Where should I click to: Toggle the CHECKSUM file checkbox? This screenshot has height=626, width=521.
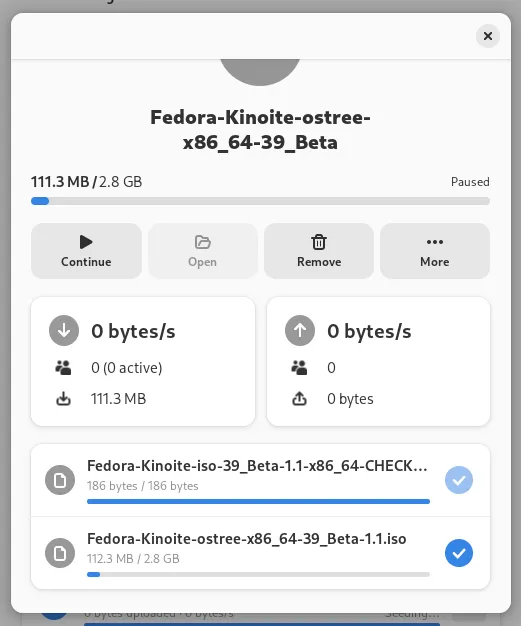click(459, 480)
